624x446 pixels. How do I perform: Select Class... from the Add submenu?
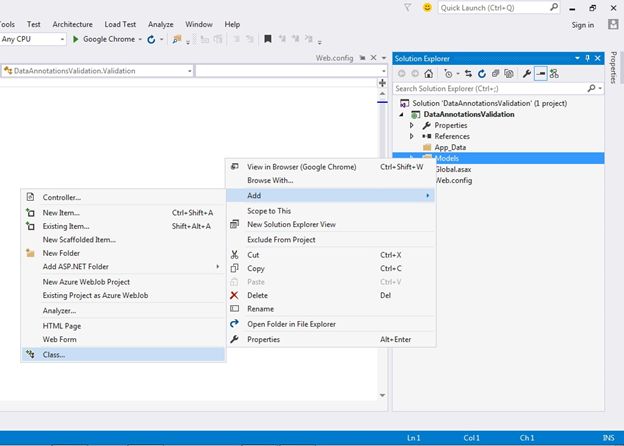tap(53, 354)
